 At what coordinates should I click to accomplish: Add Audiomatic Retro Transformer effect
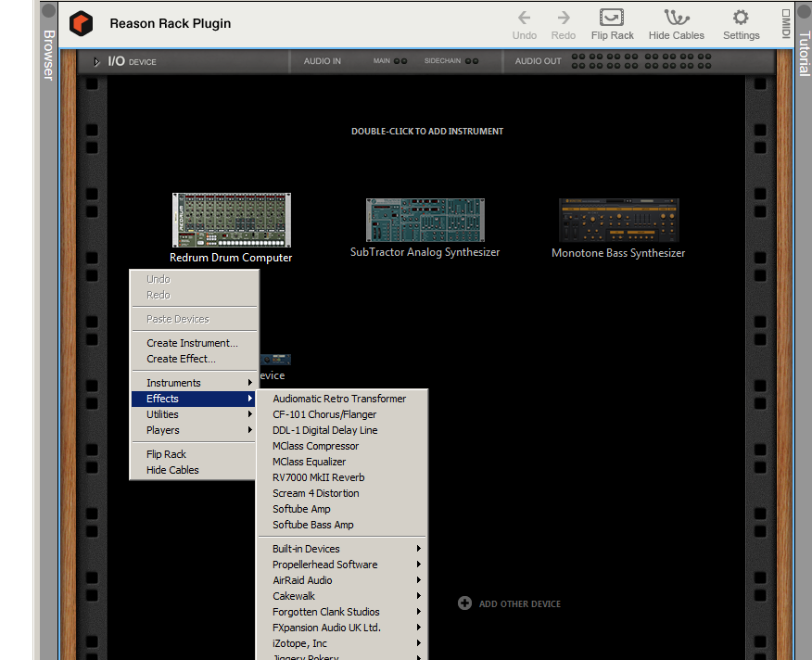pyautogui.click(x=342, y=399)
